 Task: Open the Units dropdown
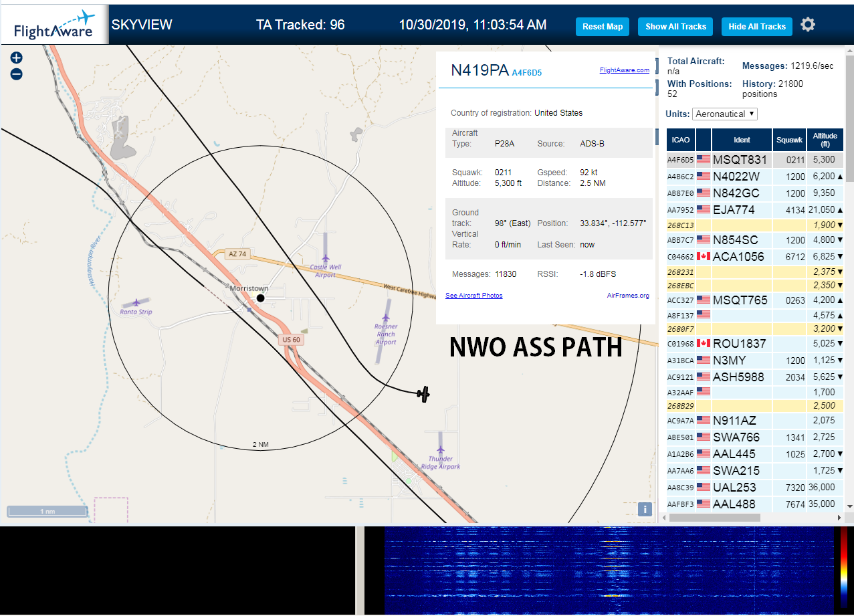pos(725,114)
